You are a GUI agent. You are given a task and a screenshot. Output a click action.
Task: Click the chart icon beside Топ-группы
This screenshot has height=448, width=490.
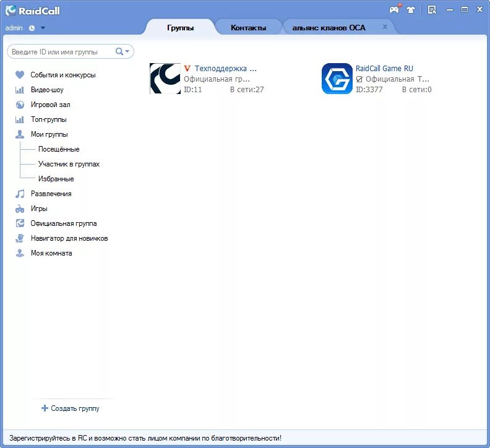(20, 119)
